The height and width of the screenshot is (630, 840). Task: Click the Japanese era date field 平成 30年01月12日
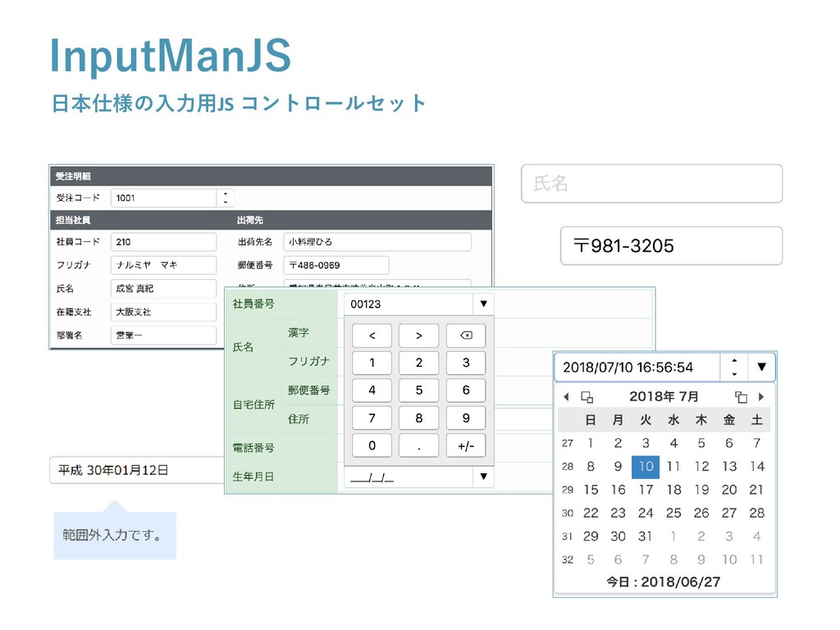click(137, 470)
